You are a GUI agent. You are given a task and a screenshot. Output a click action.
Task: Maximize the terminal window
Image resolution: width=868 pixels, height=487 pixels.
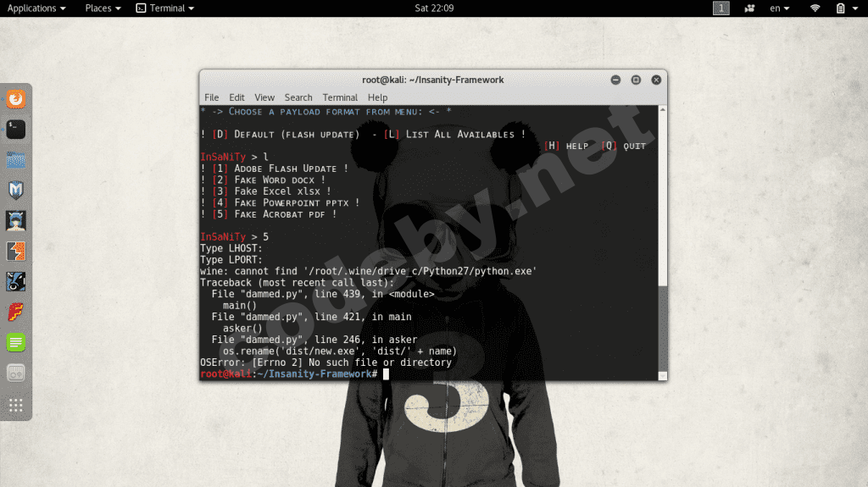tap(636, 80)
